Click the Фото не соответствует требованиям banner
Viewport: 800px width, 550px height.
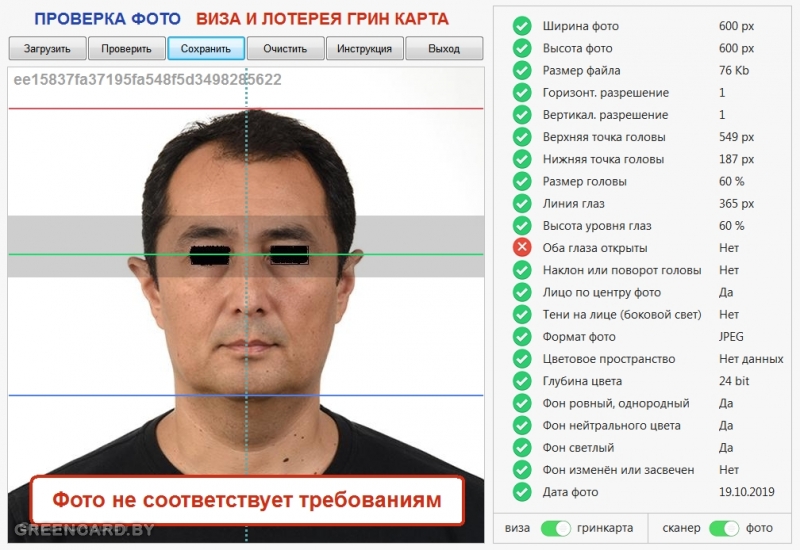coord(247,500)
